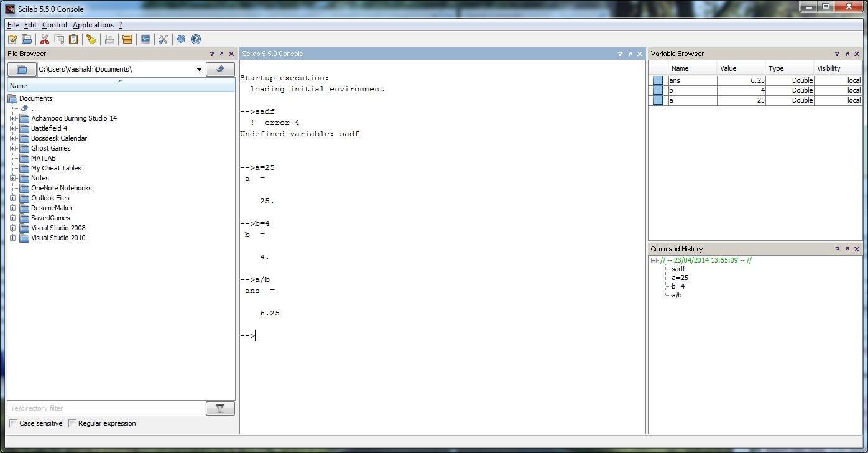868x453 pixels.
Task: Click the matrix icon for variable a
Action: tap(658, 100)
